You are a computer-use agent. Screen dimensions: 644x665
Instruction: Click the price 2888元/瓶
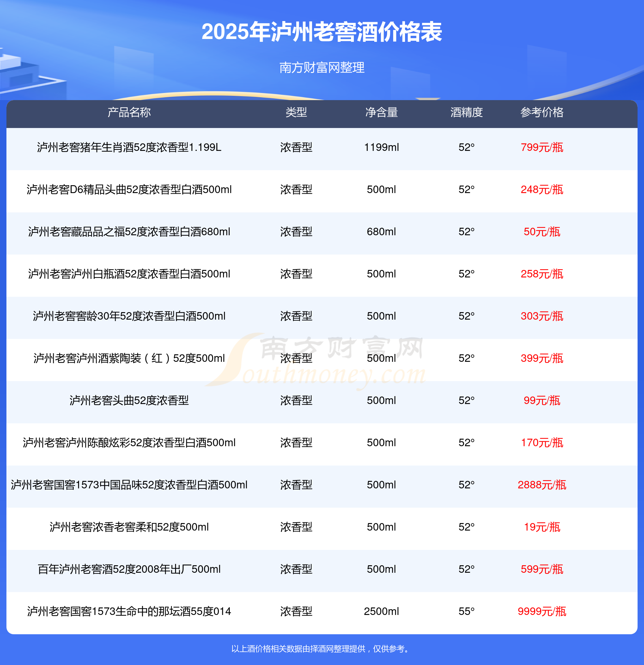tap(542, 485)
